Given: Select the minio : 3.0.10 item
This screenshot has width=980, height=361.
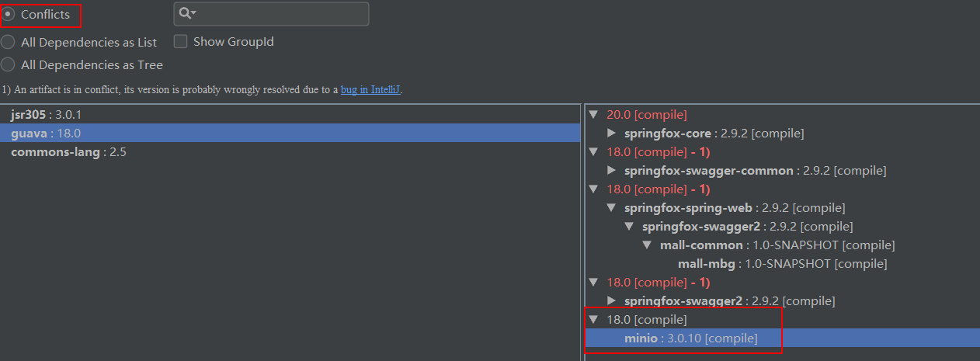Looking at the screenshot, I should (x=690, y=338).
